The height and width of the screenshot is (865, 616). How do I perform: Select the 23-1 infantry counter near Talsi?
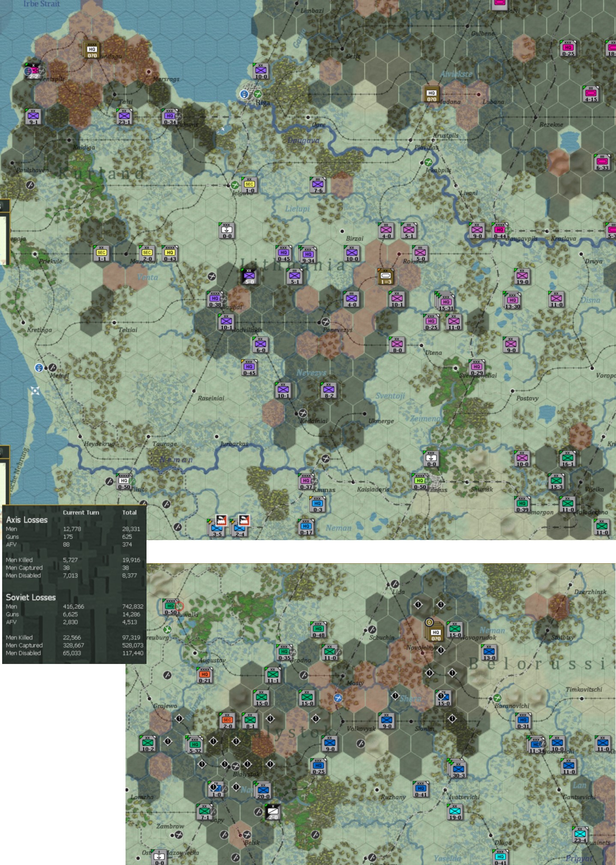pos(125,117)
